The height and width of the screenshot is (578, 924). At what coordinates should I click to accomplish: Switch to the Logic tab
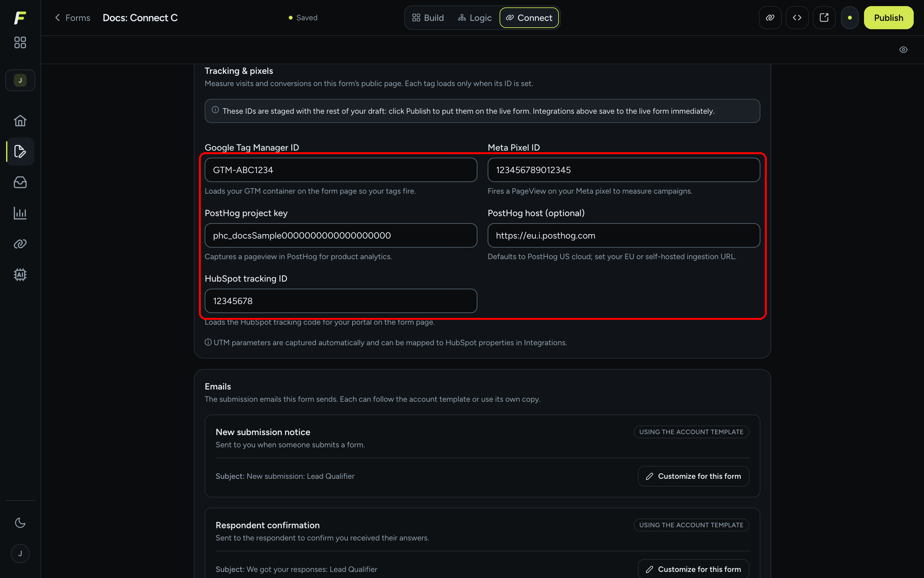coord(475,18)
